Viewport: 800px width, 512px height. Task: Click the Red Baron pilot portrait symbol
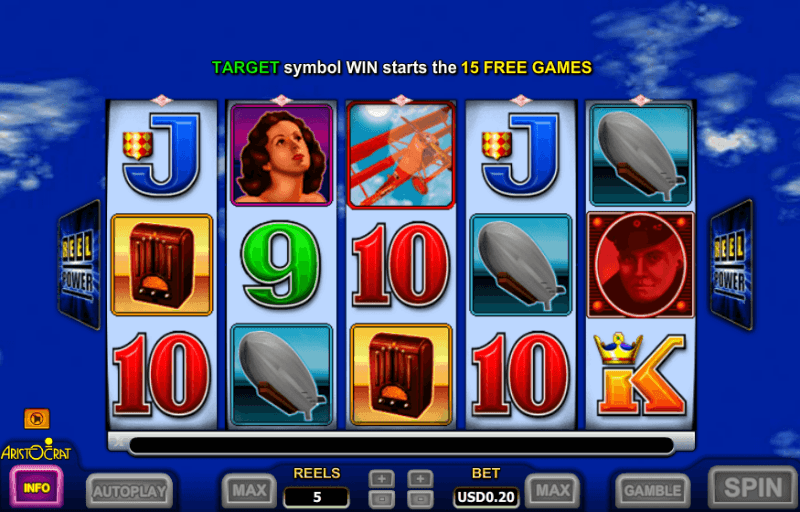tap(640, 265)
